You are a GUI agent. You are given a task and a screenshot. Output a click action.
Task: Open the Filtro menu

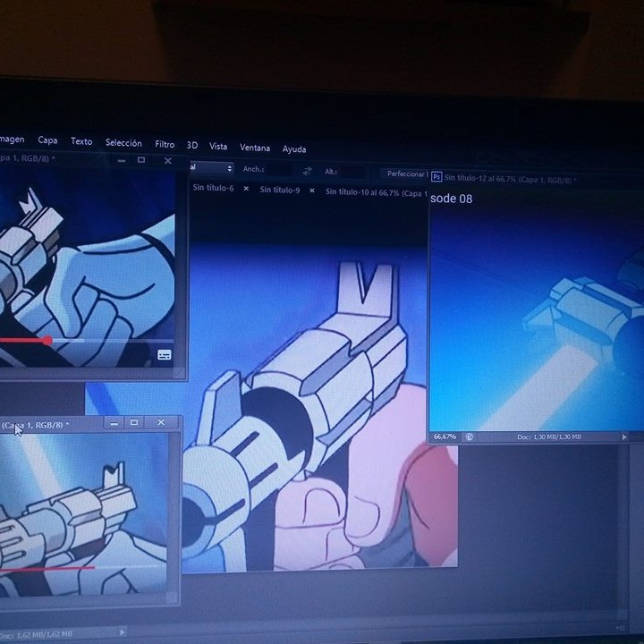(165, 145)
